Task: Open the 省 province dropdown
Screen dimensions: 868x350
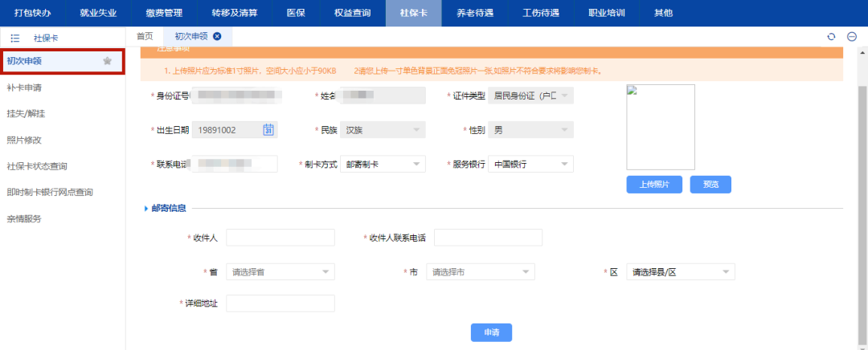Action: (x=280, y=272)
